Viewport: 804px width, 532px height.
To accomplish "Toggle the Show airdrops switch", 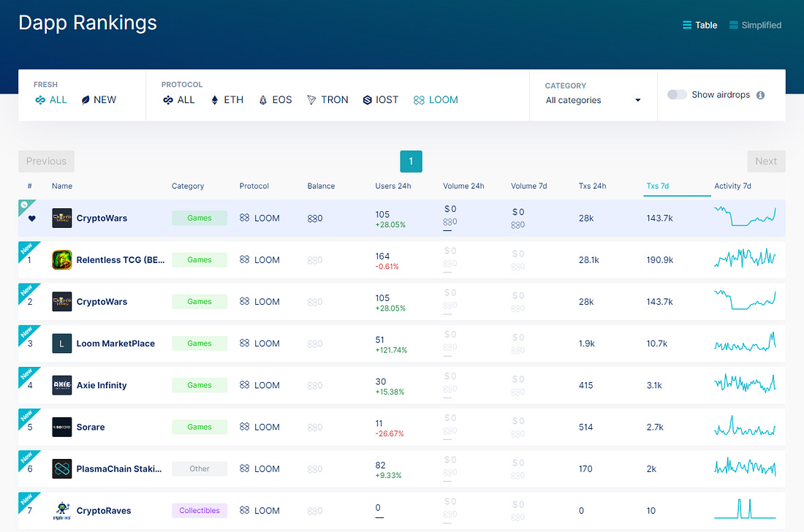I will (x=677, y=95).
